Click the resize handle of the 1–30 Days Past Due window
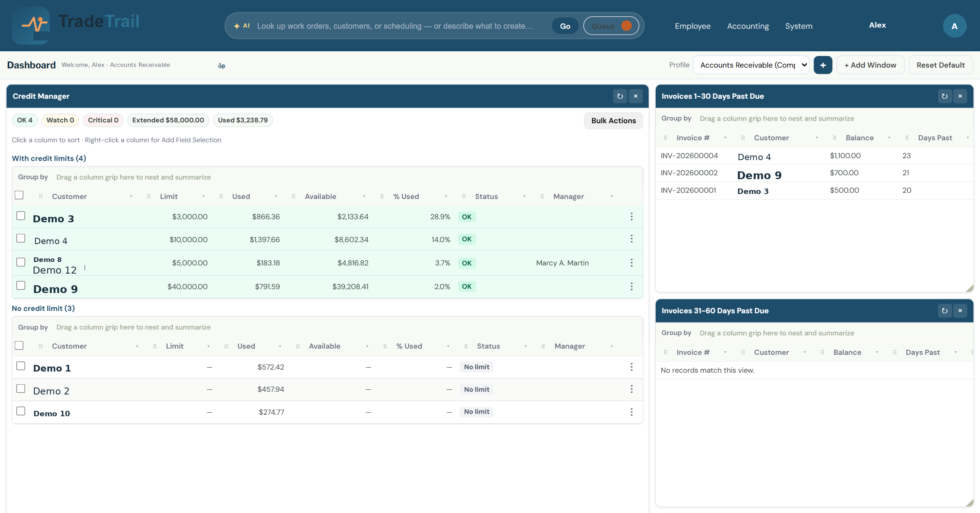Image resolution: width=980 pixels, height=513 pixels. [969, 288]
